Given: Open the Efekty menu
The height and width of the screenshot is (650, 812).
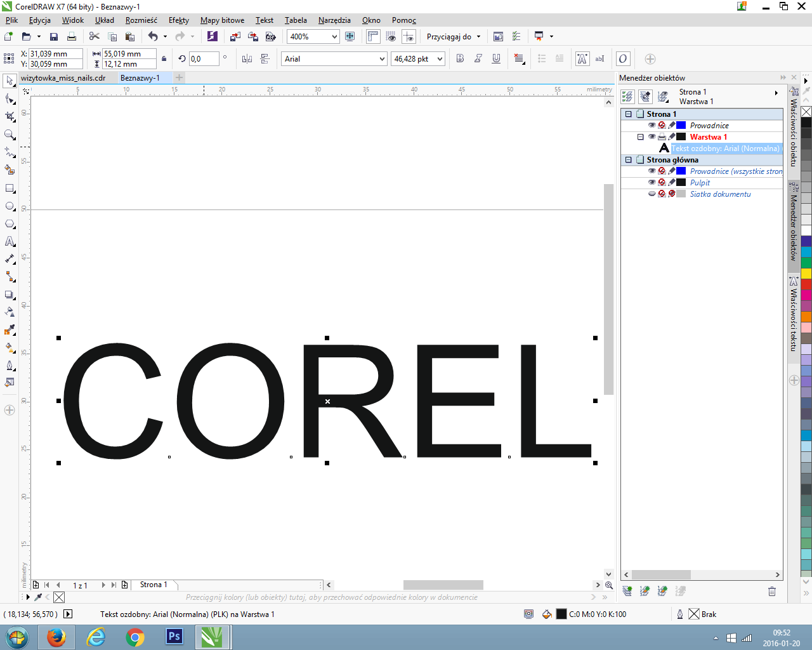Looking at the screenshot, I should tap(178, 20).
